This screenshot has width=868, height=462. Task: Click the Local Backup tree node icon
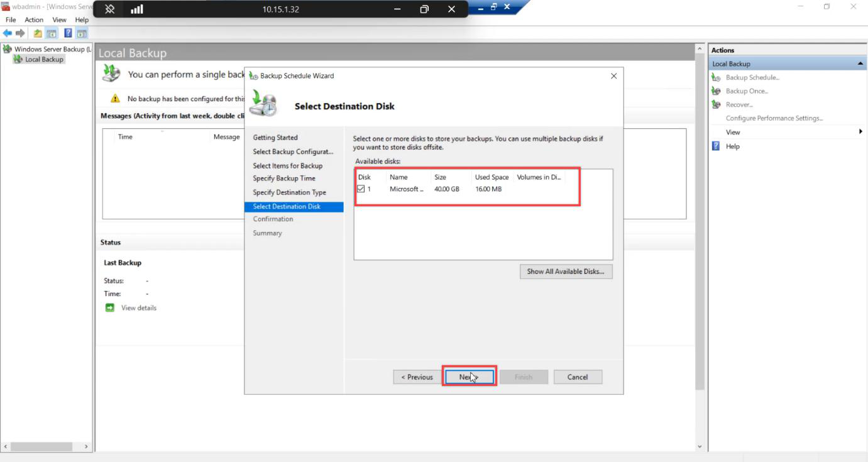pyautogui.click(x=18, y=59)
